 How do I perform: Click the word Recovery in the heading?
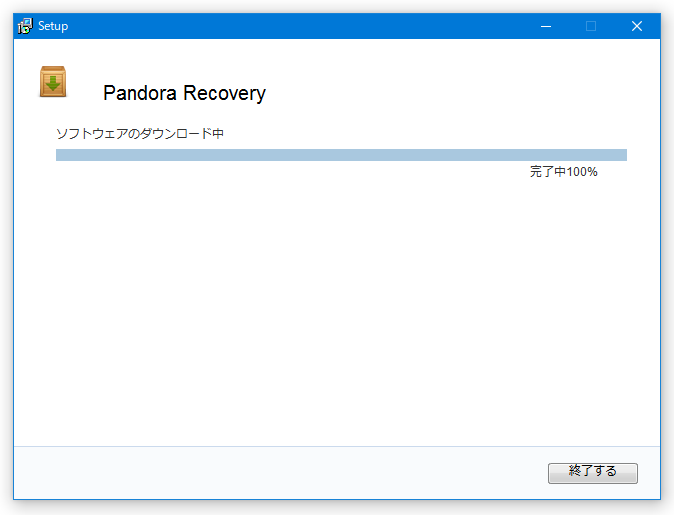tap(224, 93)
